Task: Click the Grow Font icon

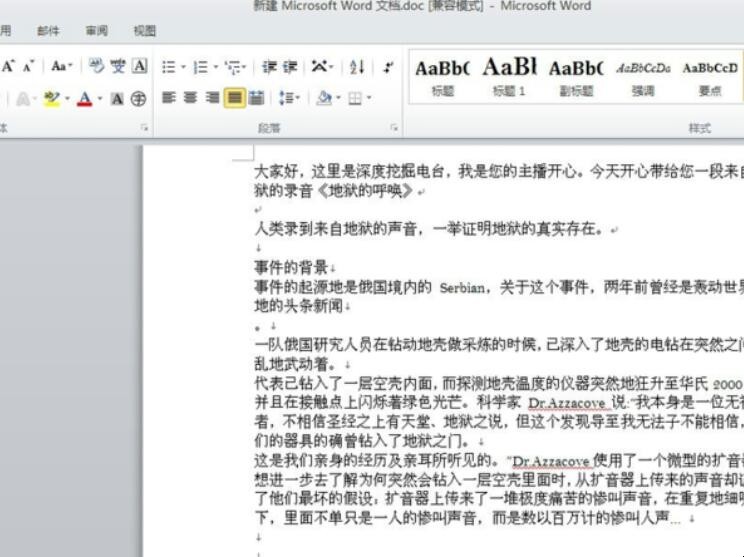Action: pyautogui.click(x=9, y=66)
